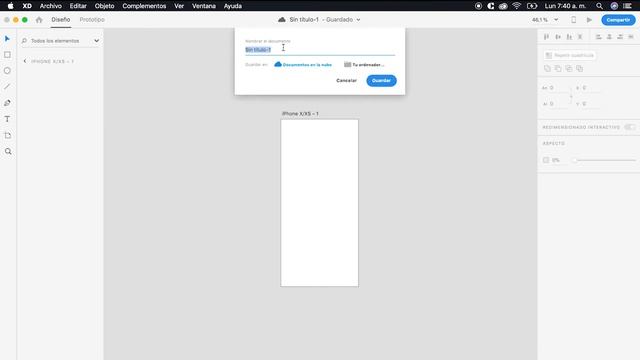Open macOS Spotlight search

pos(599,6)
